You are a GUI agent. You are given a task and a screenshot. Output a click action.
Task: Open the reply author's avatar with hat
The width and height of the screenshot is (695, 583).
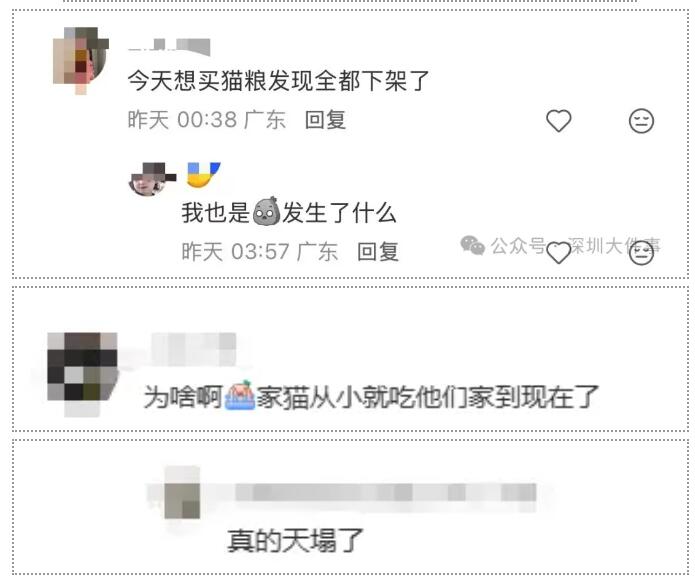[x=151, y=179]
